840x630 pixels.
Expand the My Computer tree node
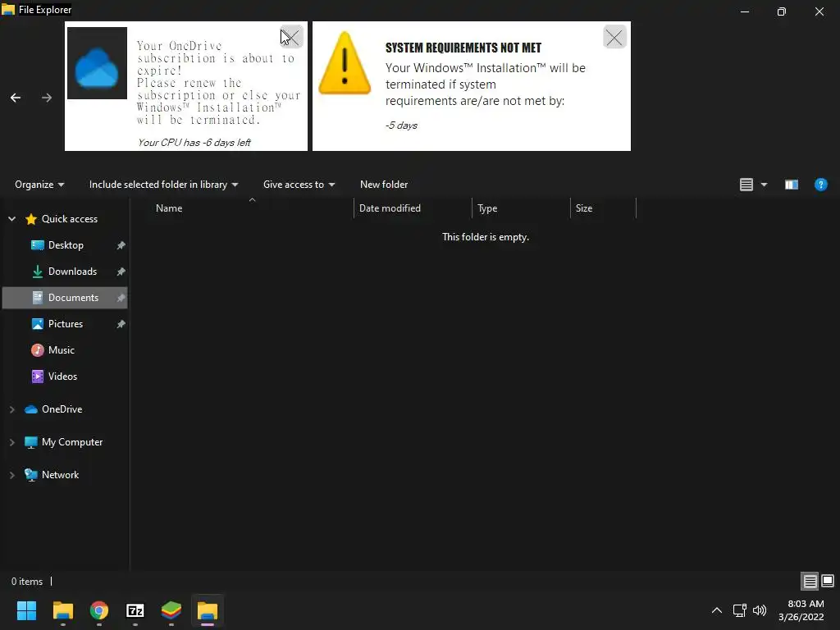(x=11, y=442)
